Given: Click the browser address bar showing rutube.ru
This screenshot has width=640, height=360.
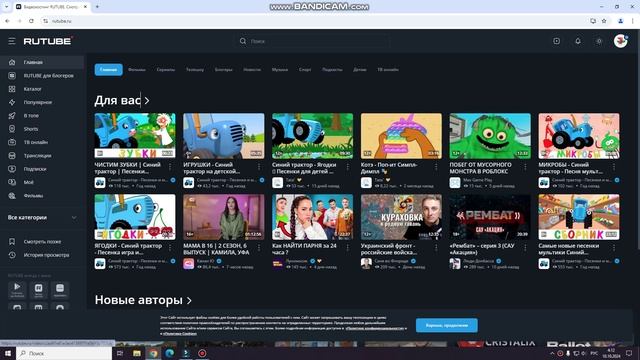Looking at the screenshot, I should [314, 21].
